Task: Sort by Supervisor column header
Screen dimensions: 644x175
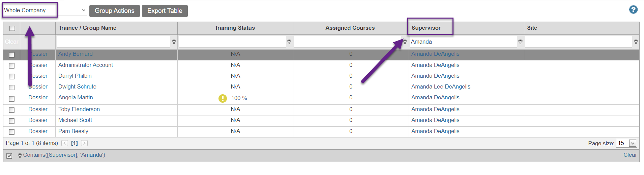Action: pos(426,28)
